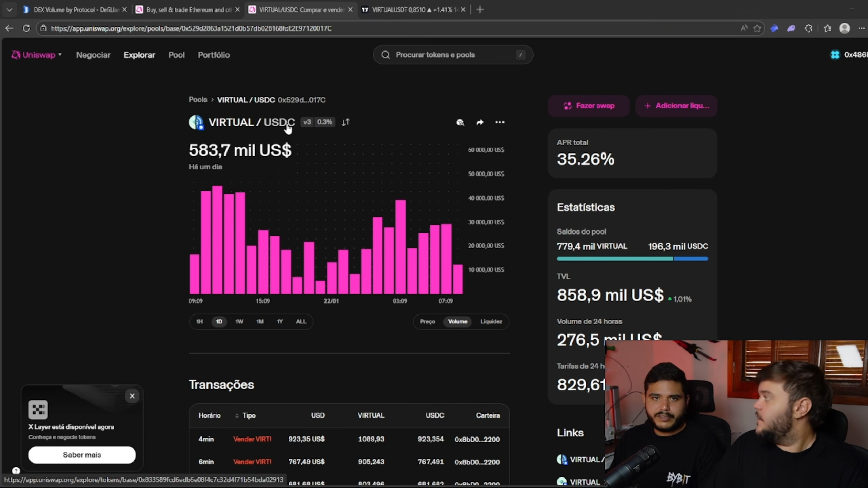Click the browser address bar URL
This screenshot has height=488, width=868.
[x=191, y=28]
